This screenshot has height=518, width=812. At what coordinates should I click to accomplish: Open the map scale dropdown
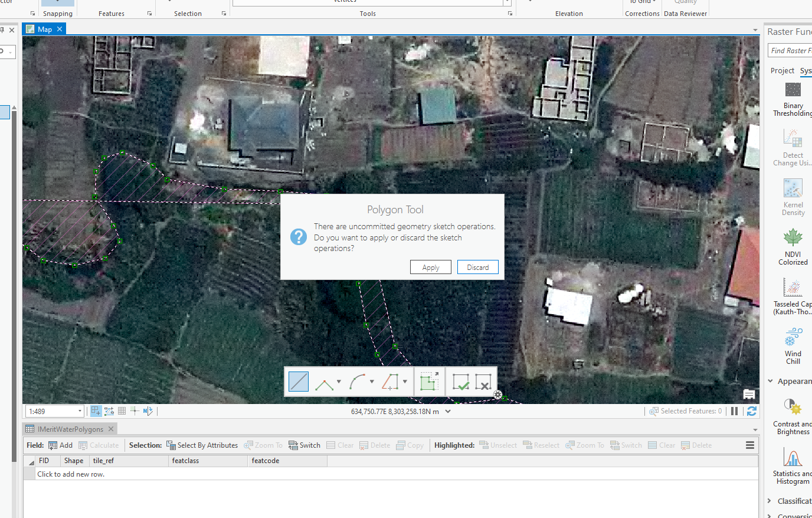coord(80,411)
